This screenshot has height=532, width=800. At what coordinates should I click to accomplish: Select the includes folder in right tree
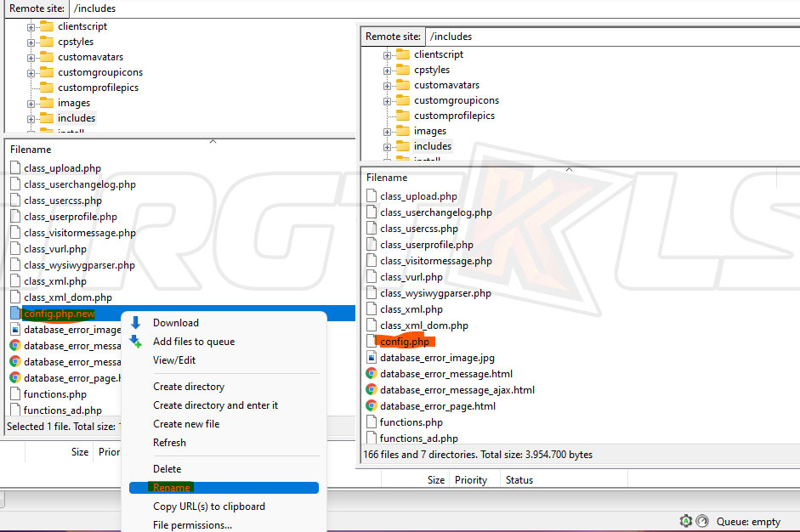[x=432, y=146]
